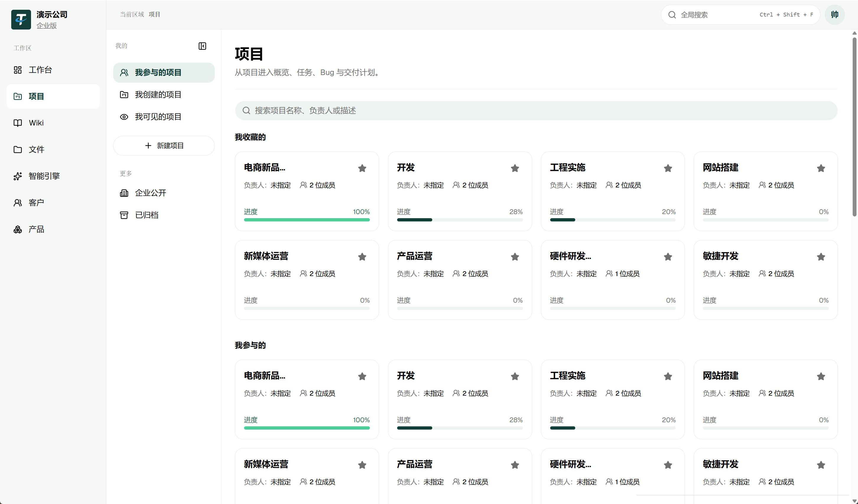Click the 搜索项目名称 search field
This screenshot has height=504, width=858.
tap(536, 111)
